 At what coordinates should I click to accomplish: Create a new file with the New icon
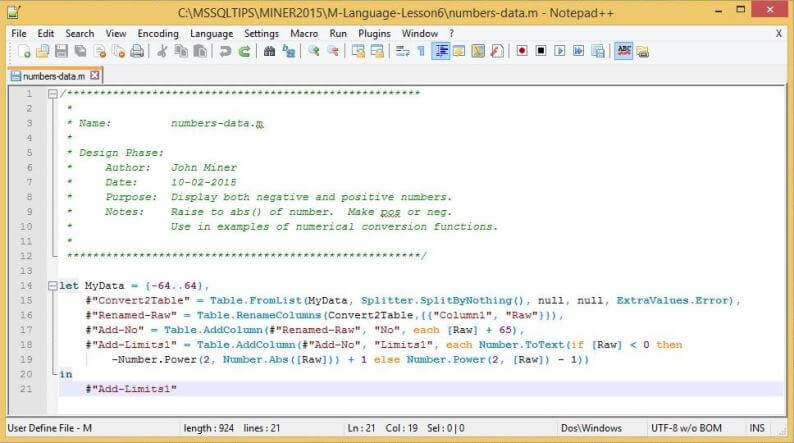(x=24, y=51)
